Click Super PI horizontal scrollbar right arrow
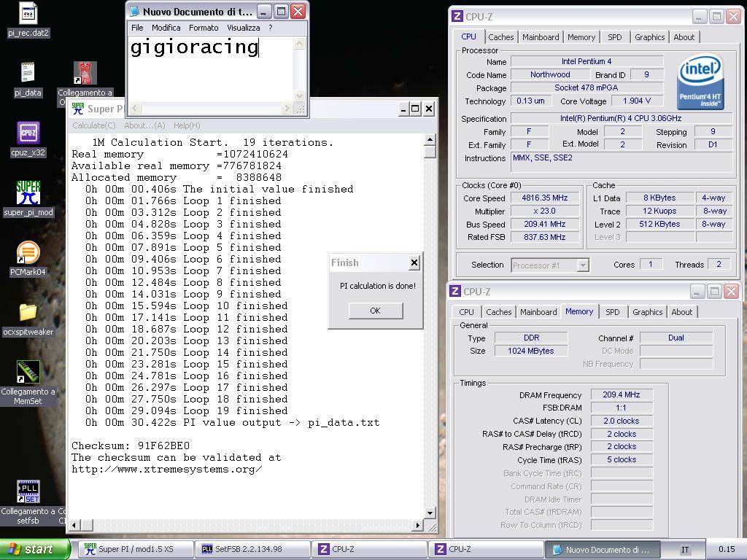Viewport: 747px width, 560px height. 418,525
